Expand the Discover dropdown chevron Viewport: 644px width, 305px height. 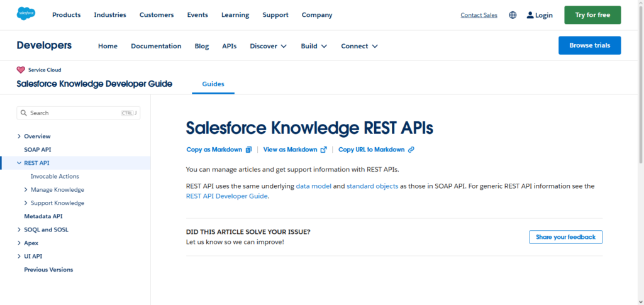tap(284, 47)
